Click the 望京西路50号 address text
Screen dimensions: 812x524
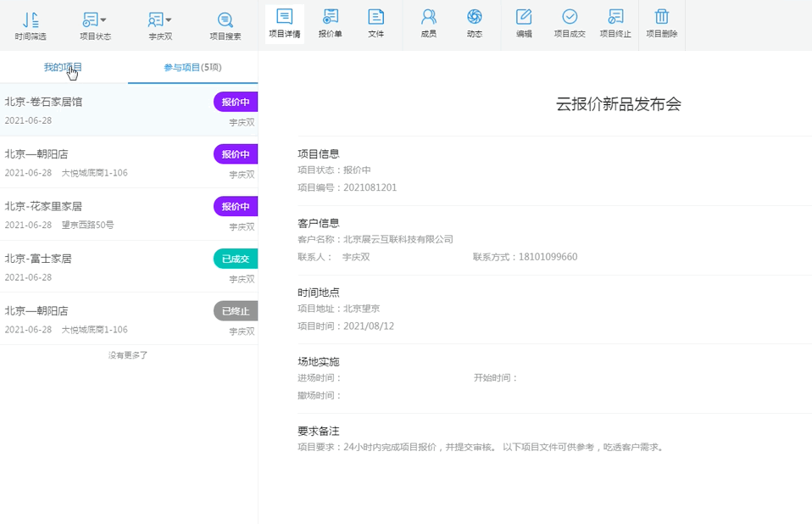point(87,226)
